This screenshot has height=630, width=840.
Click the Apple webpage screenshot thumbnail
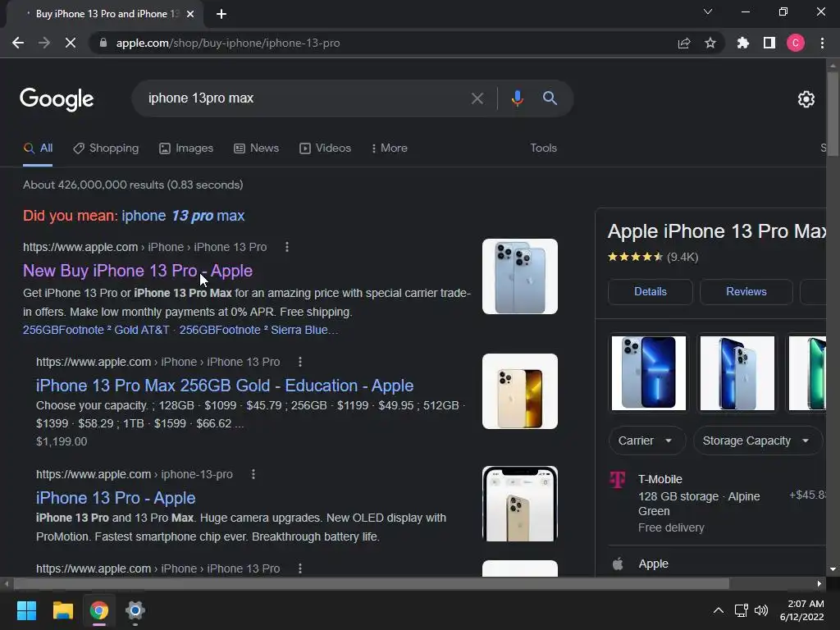519,504
